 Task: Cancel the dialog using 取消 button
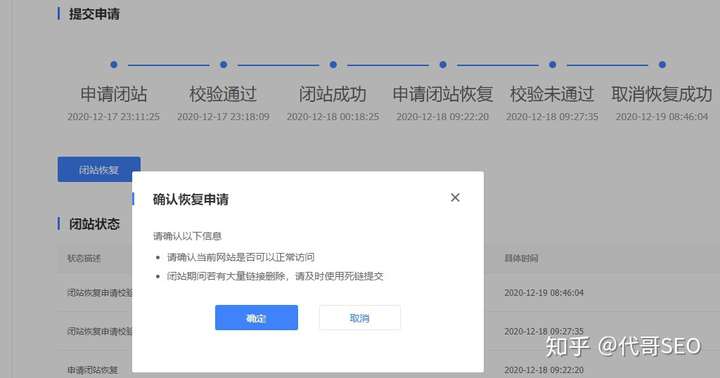coord(360,317)
